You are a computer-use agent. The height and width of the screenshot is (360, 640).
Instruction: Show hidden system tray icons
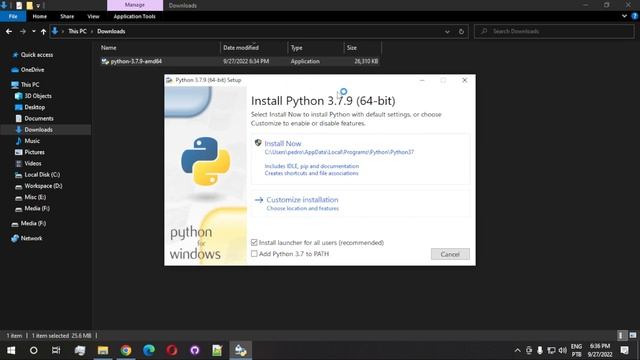click(x=518, y=350)
